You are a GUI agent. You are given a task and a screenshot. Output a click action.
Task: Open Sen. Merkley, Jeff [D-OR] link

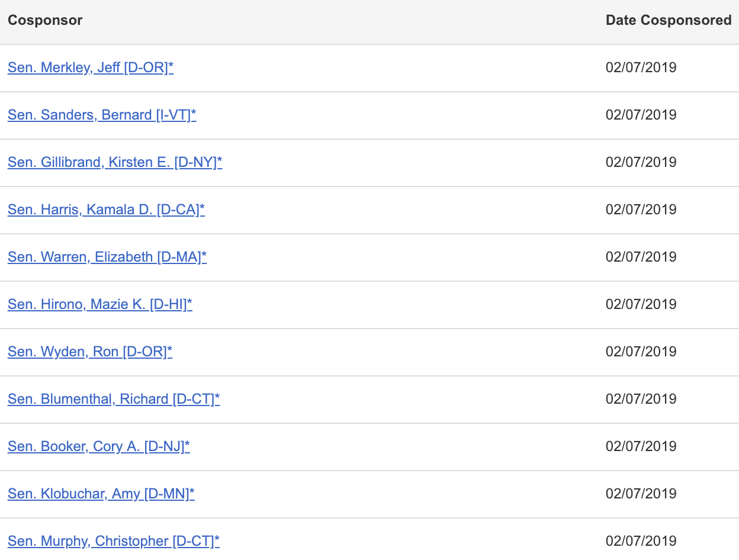(91, 67)
